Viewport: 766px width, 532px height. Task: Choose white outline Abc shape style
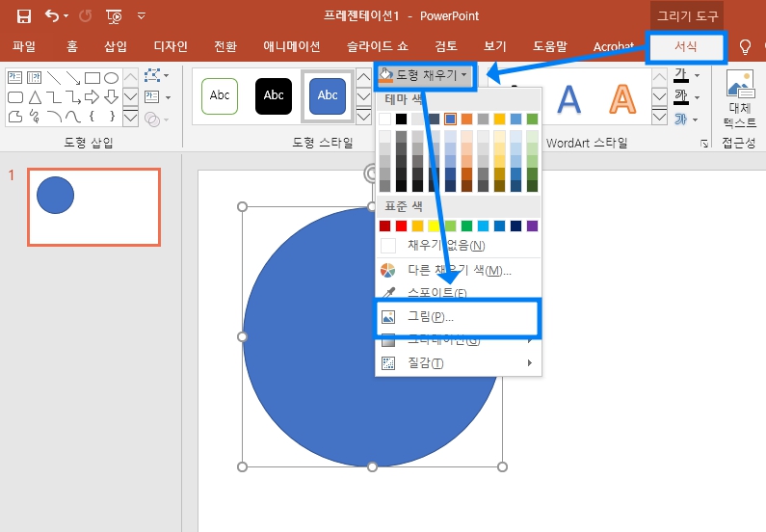click(220, 95)
